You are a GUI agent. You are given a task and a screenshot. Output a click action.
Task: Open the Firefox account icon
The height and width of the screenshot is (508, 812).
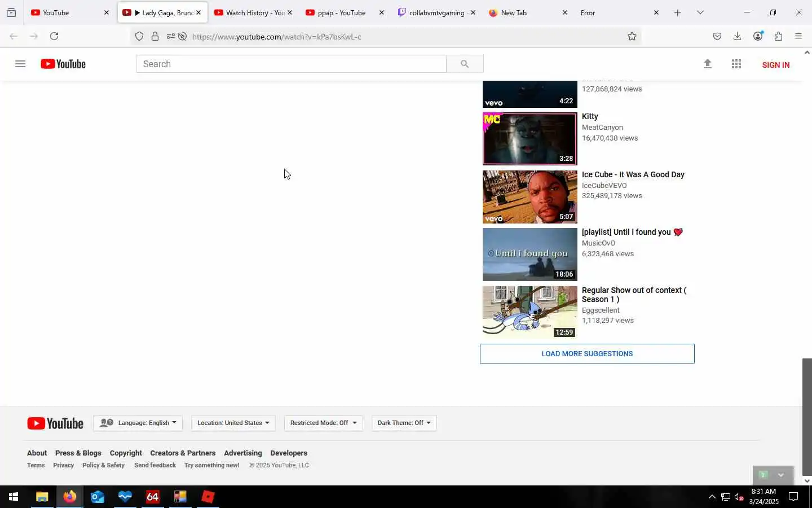point(758,36)
